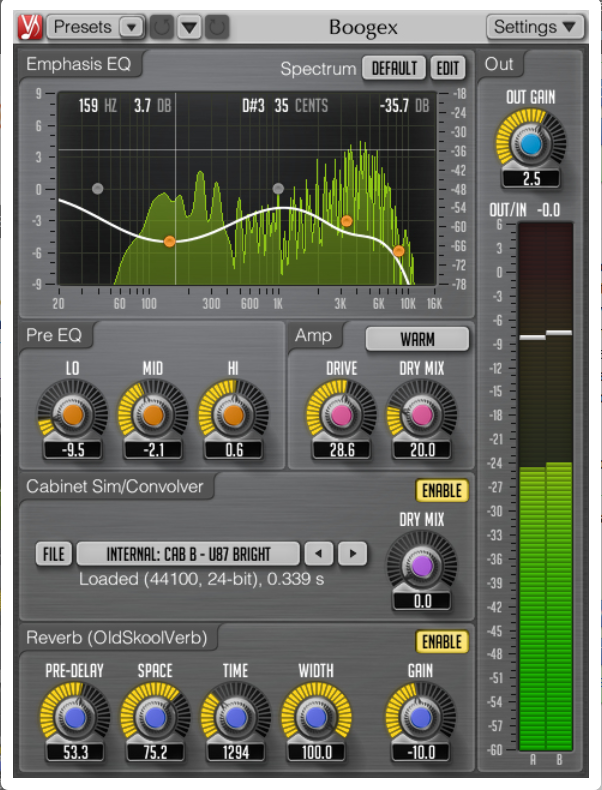Click the MID value field -2.1
The image size is (602, 790).
[x=153, y=450]
